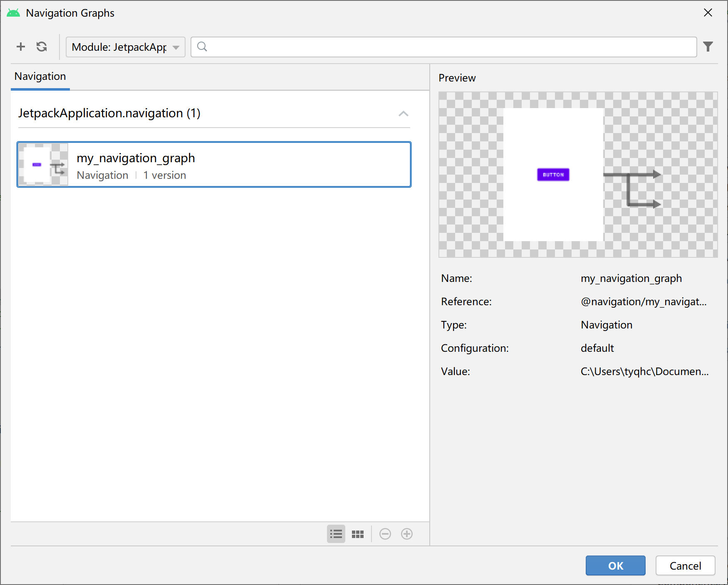Refresh the resource list
Image resolution: width=728 pixels, height=585 pixels.
pyautogui.click(x=42, y=47)
